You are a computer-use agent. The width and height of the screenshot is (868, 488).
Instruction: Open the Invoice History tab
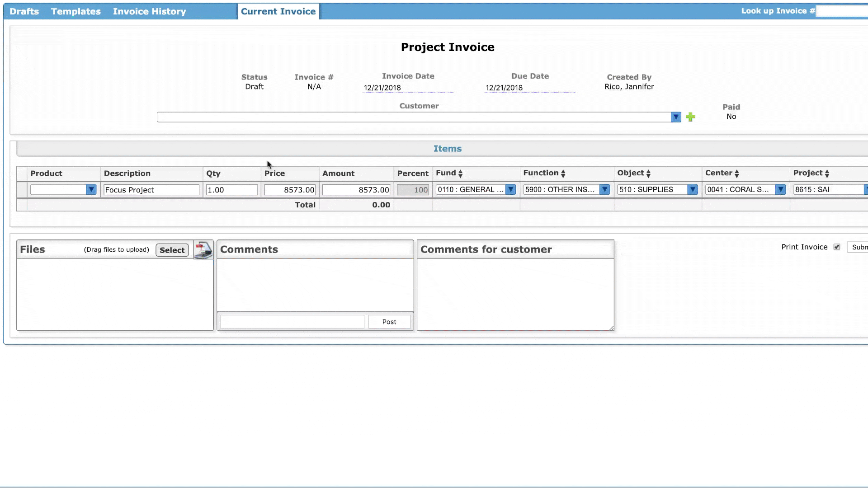pos(150,11)
